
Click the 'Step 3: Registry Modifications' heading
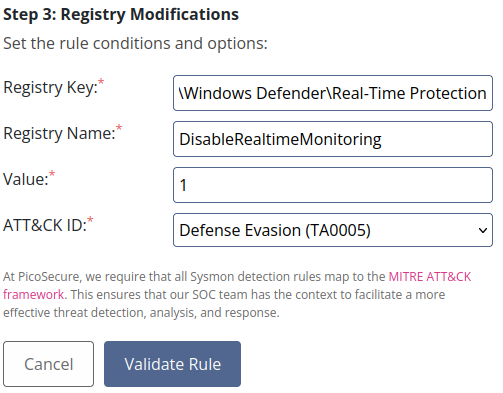pyautogui.click(x=121, y=15)
